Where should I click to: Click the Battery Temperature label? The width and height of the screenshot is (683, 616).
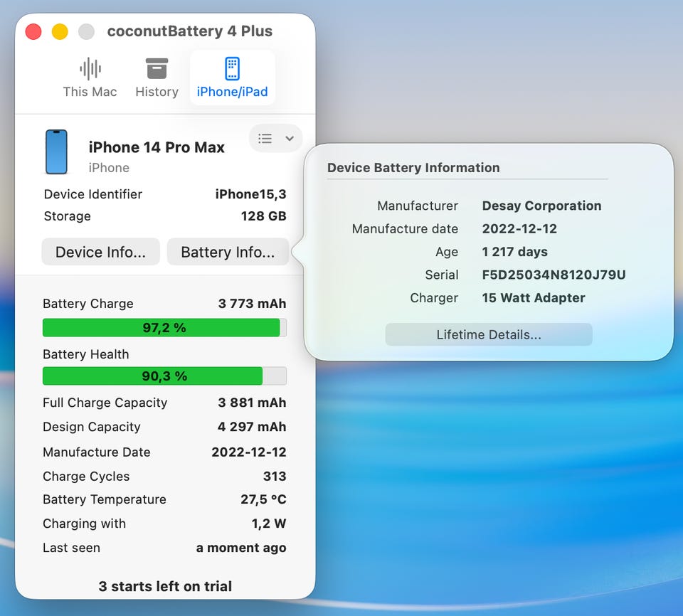105,499
